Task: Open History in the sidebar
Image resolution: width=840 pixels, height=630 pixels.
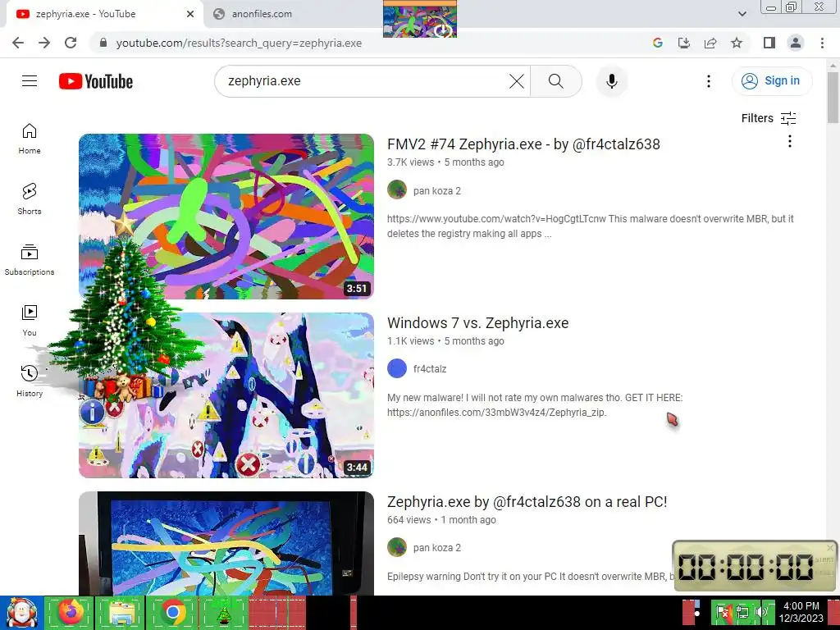Action: tap(30, 381)
